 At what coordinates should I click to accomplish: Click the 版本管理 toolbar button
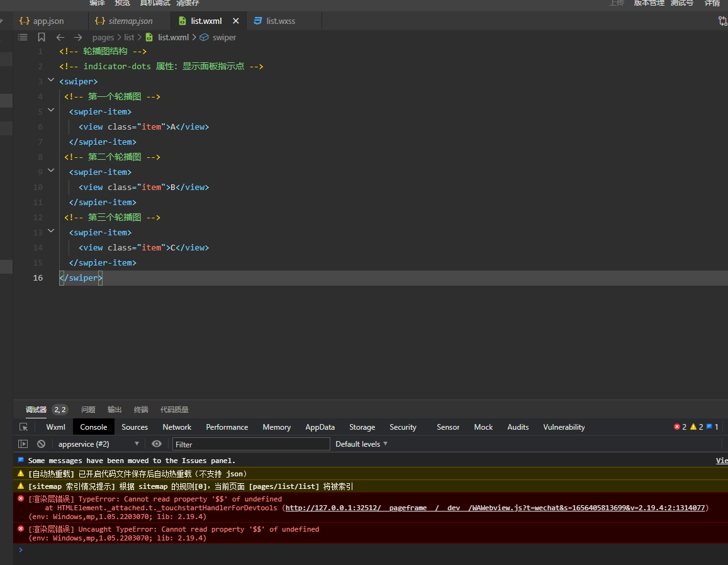[649, 3]
